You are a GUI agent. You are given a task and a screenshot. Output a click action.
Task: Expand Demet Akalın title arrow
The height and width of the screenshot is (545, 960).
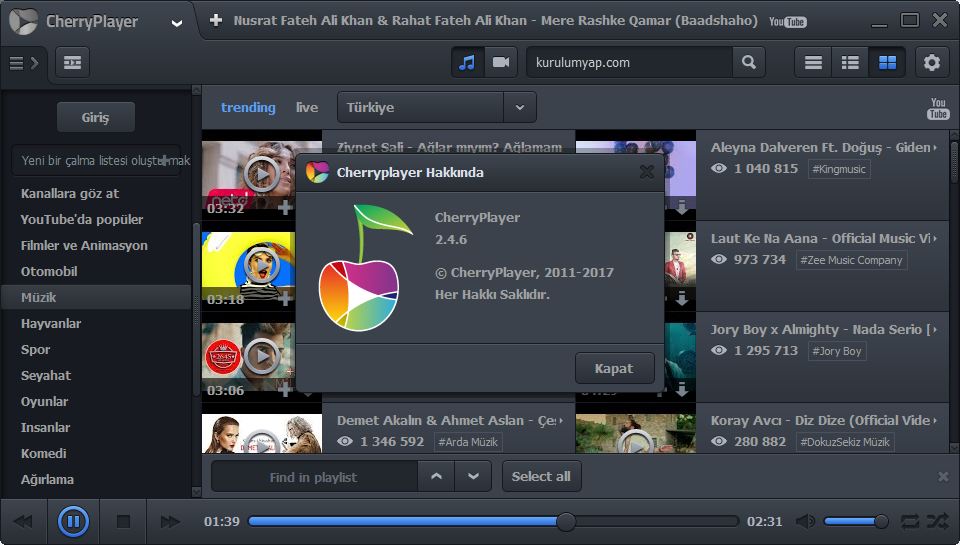tap(561, 421)
